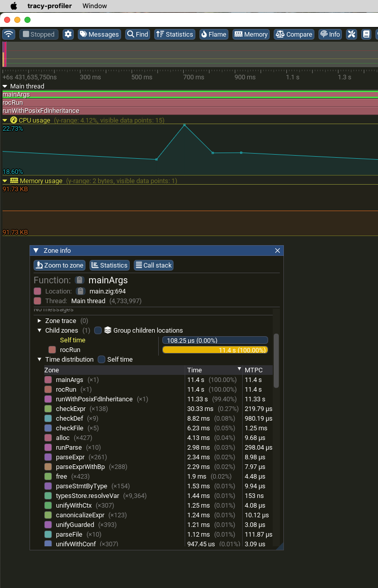Collapse the Main thread timeline
This screenshot has width=378, height=588.
point(5,86)
